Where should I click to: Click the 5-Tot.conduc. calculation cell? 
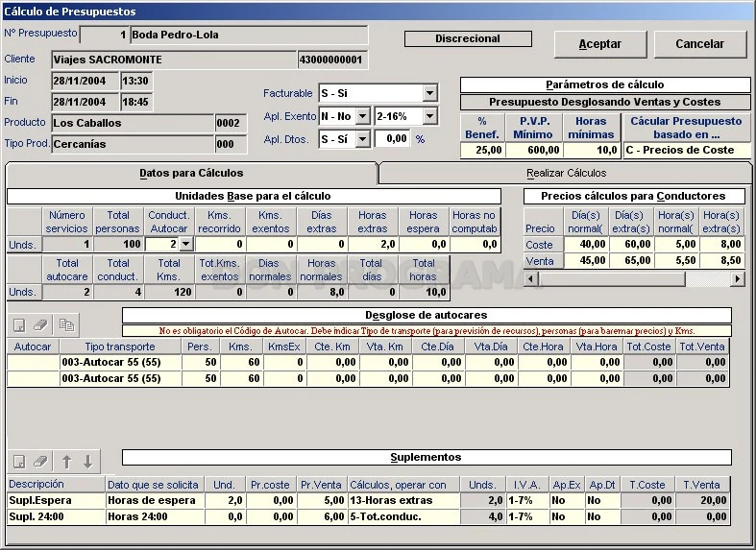(x=403, y=516)
